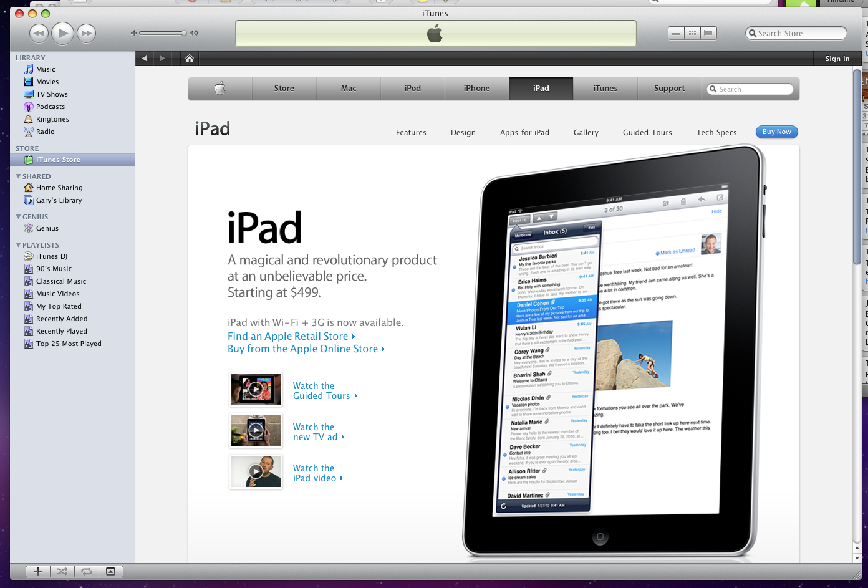Open the iPhone tab
Viewport: 868px width, 588px height.
pos(477,89)
